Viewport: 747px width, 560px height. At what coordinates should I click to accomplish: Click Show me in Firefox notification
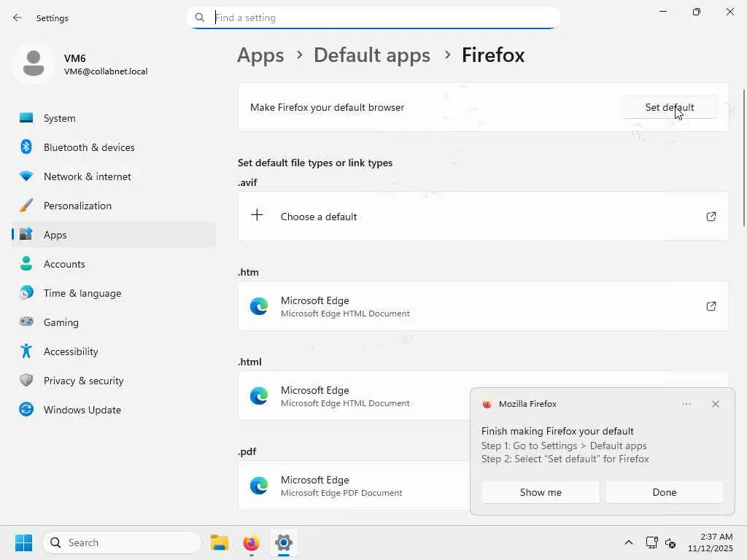pyautogui.click(x=541, y=492)
